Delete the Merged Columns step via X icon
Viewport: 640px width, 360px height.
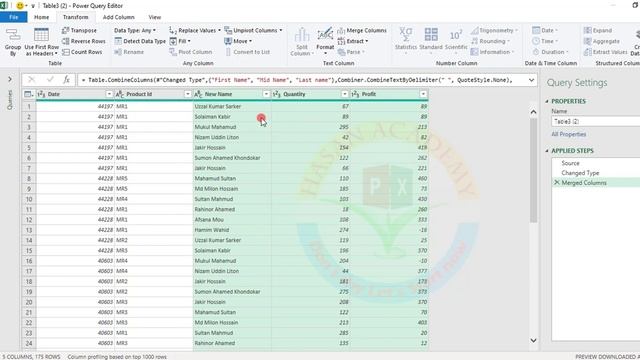click(x=556, y=183)
